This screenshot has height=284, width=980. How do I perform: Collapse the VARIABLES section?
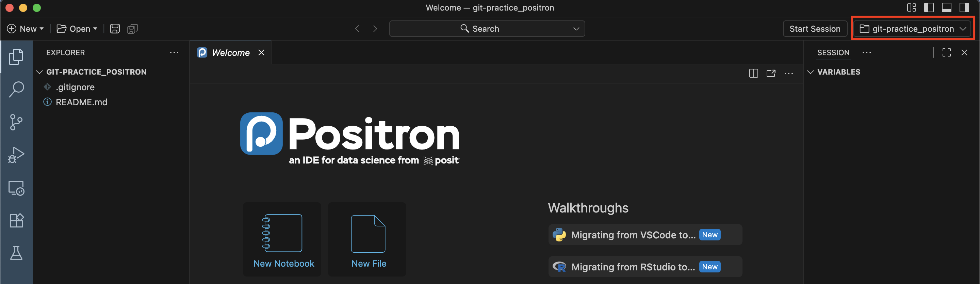[x=810, y=72]
